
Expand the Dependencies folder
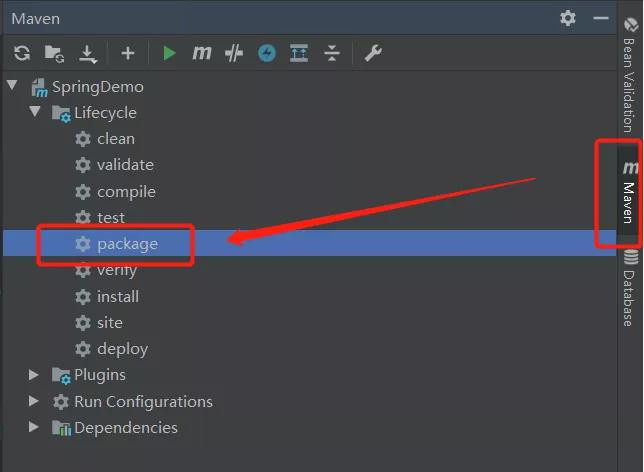[x=34, y=427]
